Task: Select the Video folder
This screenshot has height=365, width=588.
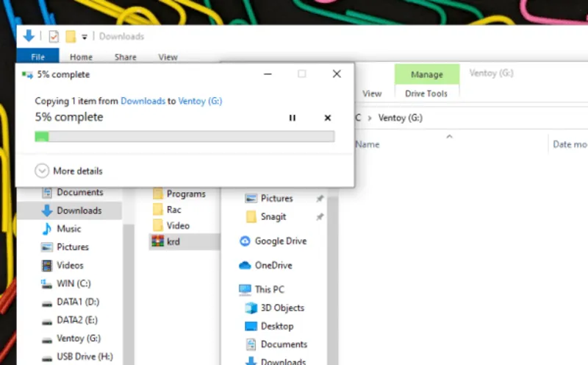Action: [178, 226]
